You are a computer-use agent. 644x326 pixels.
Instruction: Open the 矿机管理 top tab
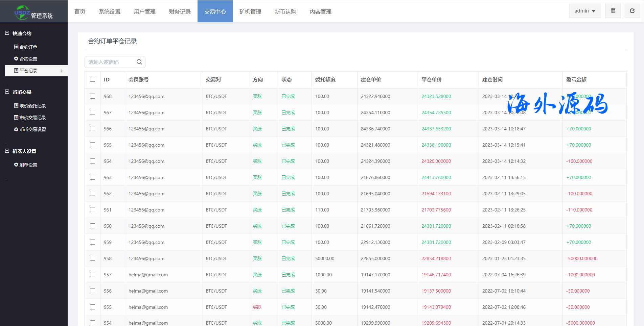pos(250,11)
